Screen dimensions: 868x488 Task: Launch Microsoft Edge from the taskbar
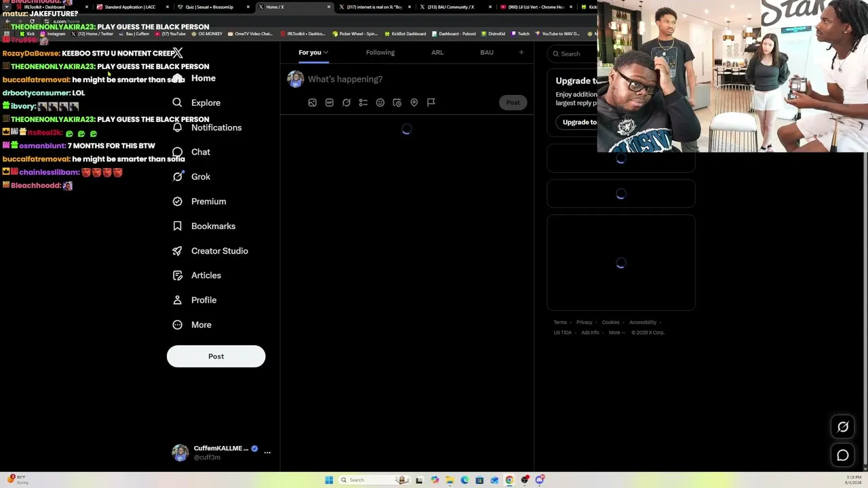pos(465,480)
